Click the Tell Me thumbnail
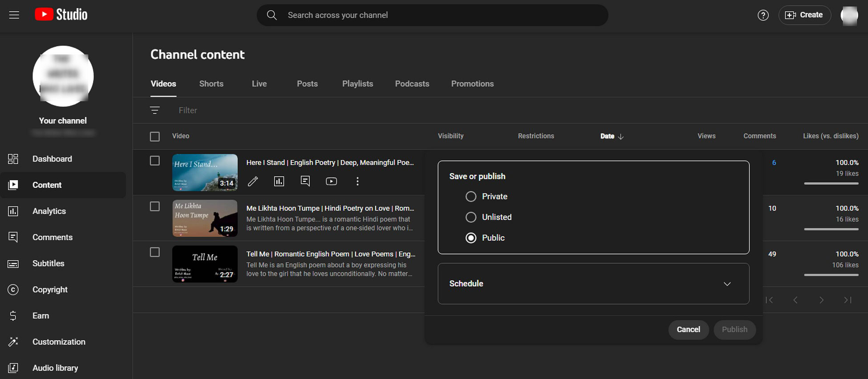The height and width of the screenshot is (379, 868). click(205, 264)
